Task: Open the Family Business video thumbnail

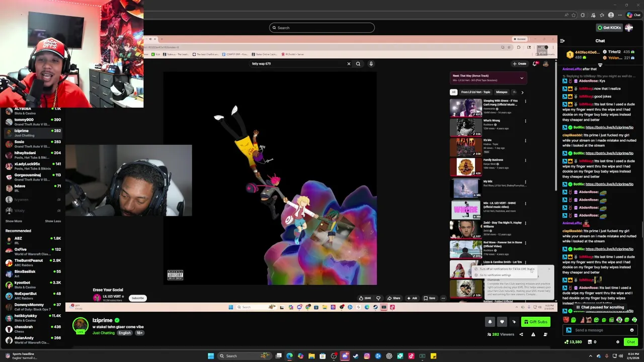Action: coord(466,167)
